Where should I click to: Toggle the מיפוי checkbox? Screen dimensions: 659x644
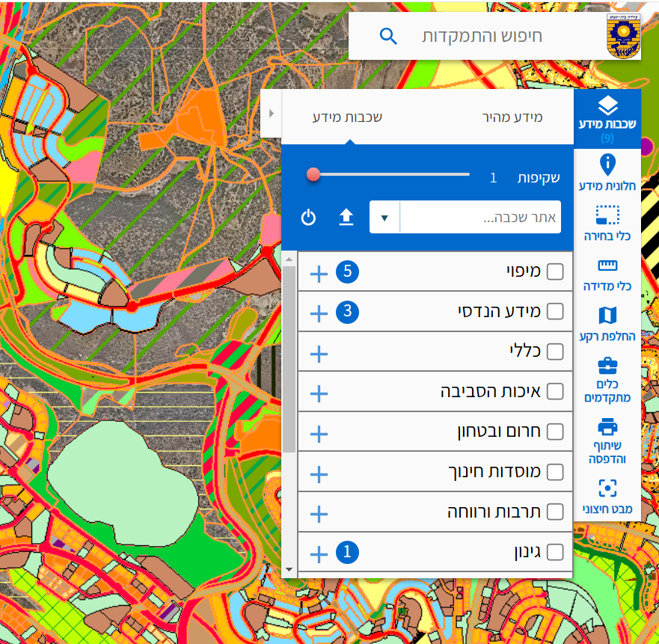pyautogui.click(x=555, y=272)
